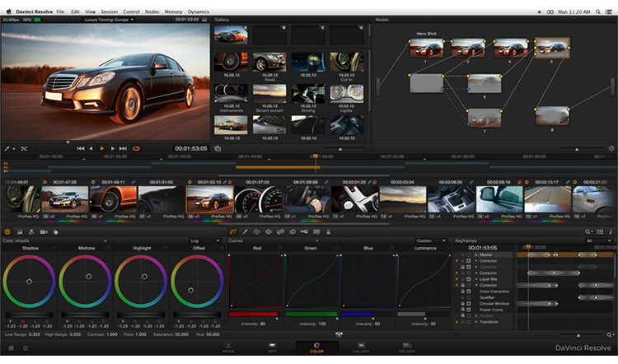
Task: Expand the Layer Mix keyframe track
Action: [476, 279]
